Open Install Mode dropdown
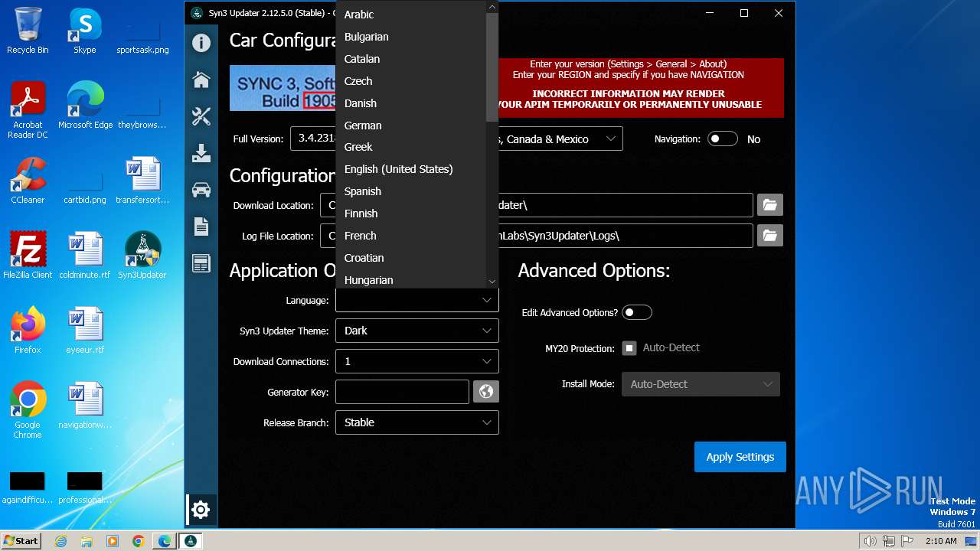The width and height of the screenshot is (980, 551). (701, 384)
